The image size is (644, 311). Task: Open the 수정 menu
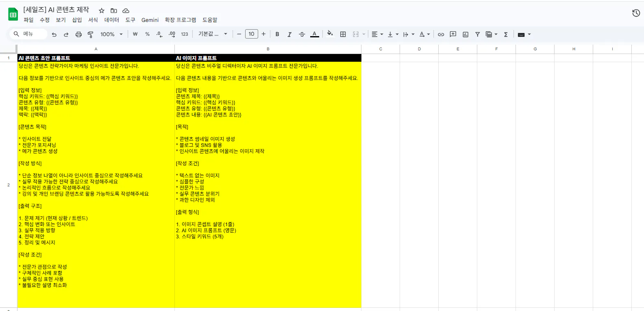[45, 20]
